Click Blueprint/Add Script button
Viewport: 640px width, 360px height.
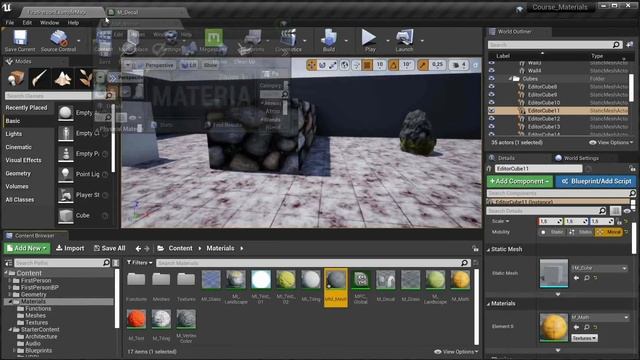pyautogui.click(x=596, y=181)
